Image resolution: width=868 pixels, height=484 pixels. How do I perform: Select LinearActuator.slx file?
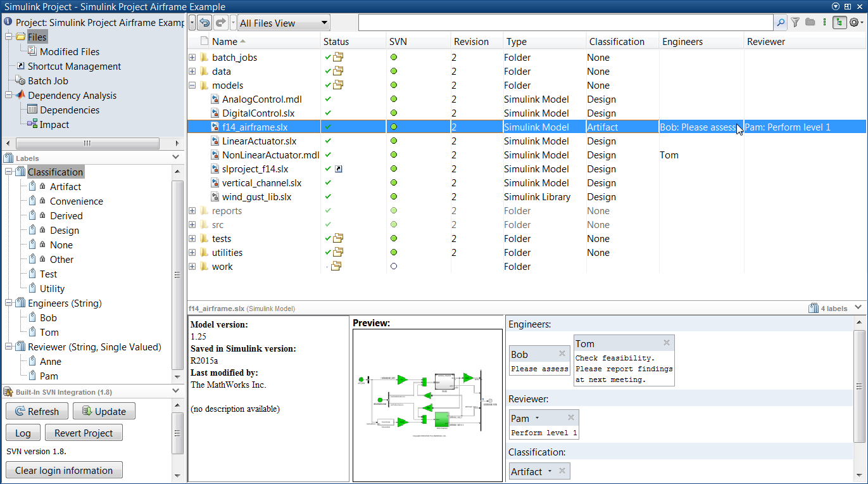pos(259,141)
